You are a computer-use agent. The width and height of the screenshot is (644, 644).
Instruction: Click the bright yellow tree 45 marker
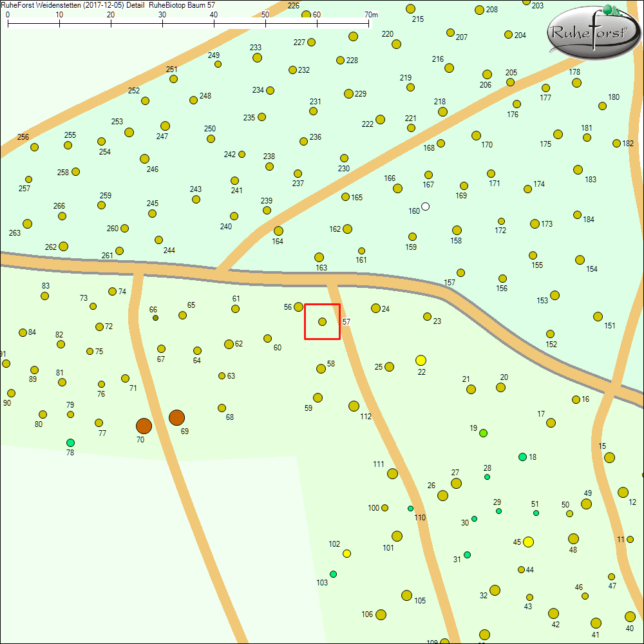click(528, 542)
